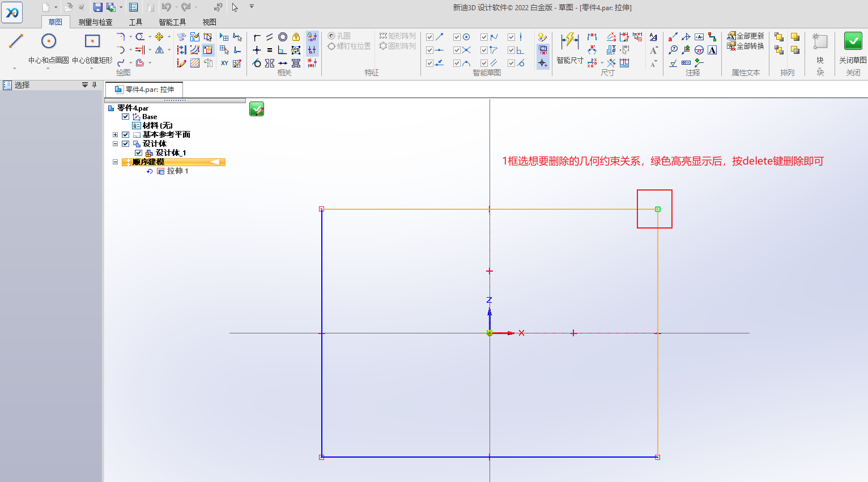Select 零件4.par root tree item
Screen dimensions: 868x482
(x=133, y=108)
